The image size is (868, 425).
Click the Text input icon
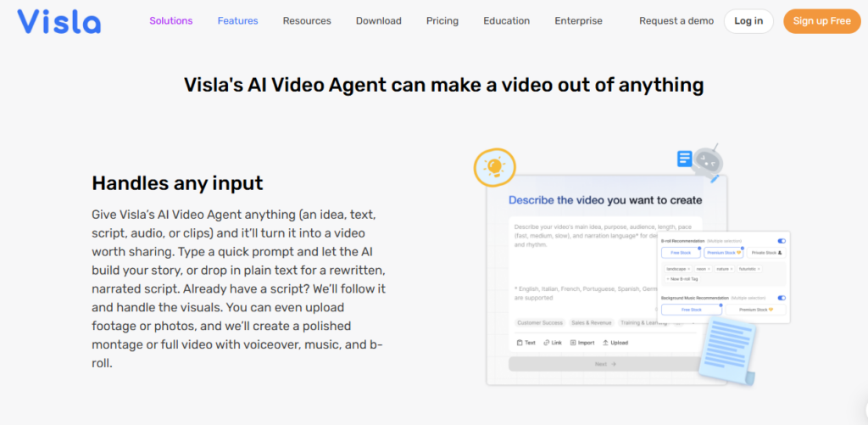[520, 343]
